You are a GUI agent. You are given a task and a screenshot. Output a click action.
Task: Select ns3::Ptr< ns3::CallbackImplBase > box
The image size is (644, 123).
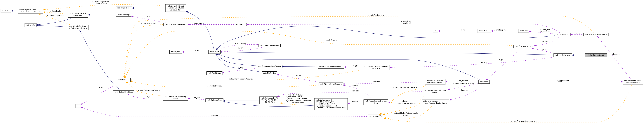(176, 98)
